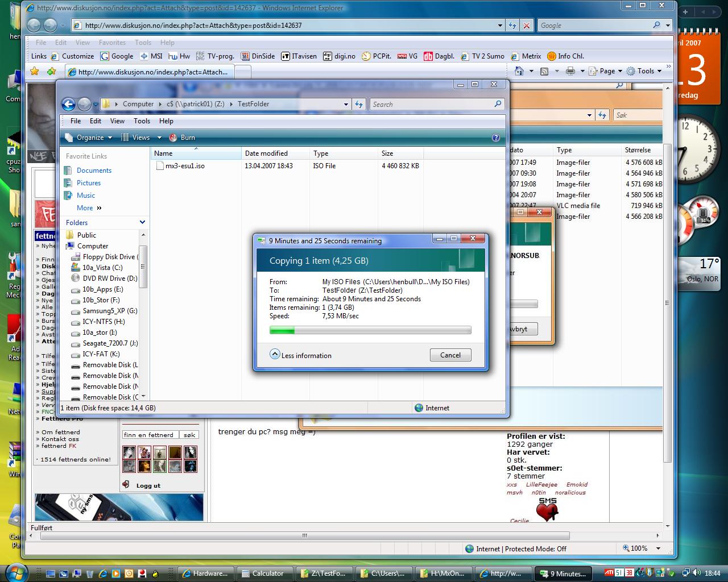This screenshot has height=582, width=728.
Task: Collapse the Folders pane chevron
Action: coord(142,222)
